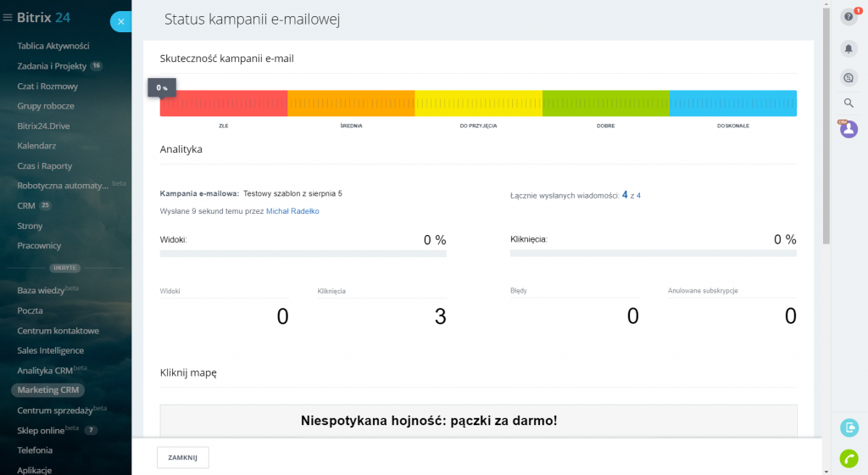Close the slider panel with X icon
Image resolution: width=868 pixels, height=475 pixels.
point(121,22)
